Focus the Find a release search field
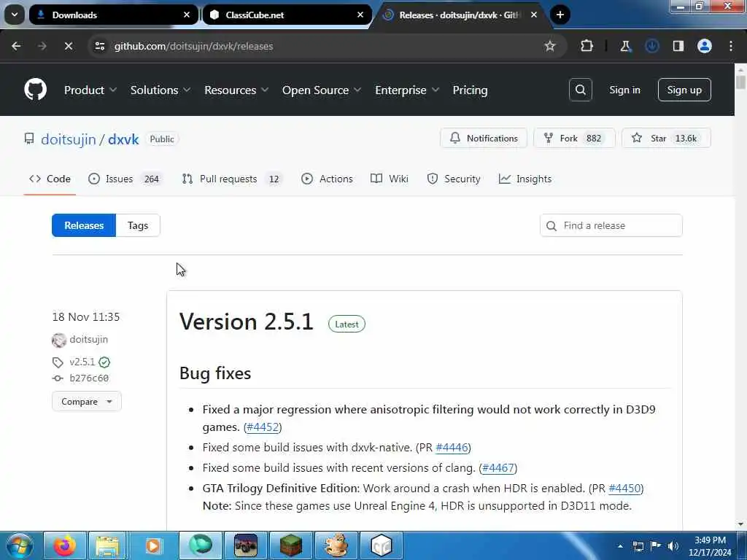Viewport: 747px width, 560px height. pos(611,225)
